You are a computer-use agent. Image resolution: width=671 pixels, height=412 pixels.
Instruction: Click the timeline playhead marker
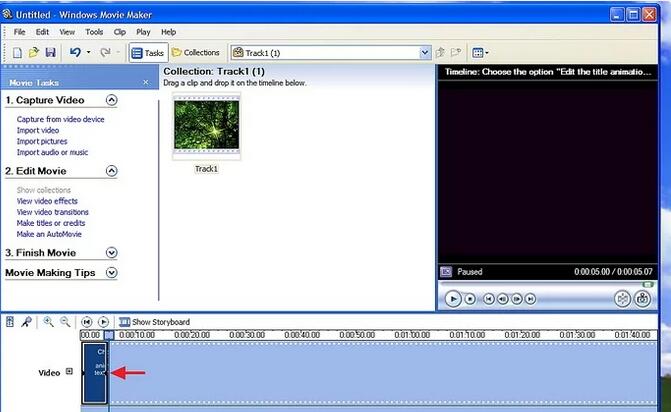click(109, 335)
